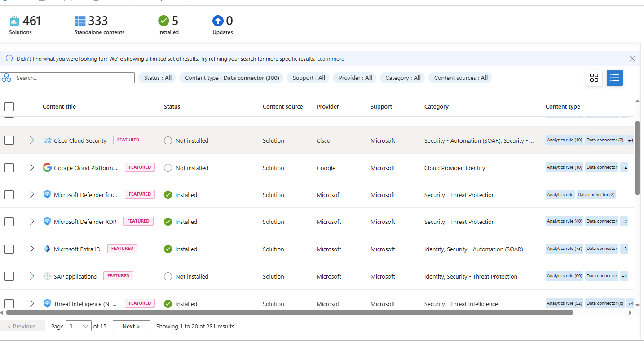Select all rows with header checkbox
Image resolution: width=644 pixels, height=341 pixels.
[x=9, y=106]
